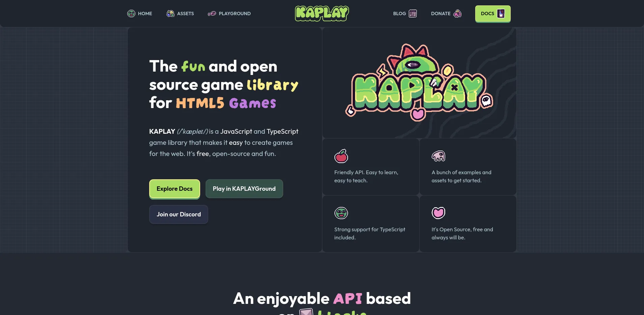644x315 pixels.
Task: Click Play in KAPLAYGround
Action: (244, 188)
